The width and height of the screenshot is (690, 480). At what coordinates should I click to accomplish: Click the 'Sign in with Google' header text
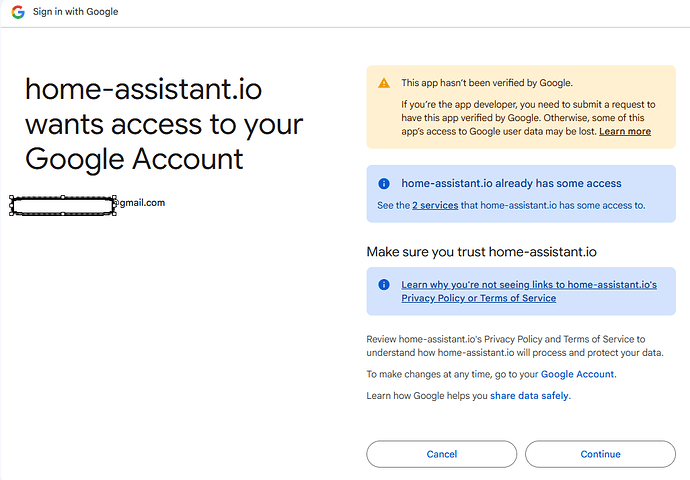coord(75,12)
